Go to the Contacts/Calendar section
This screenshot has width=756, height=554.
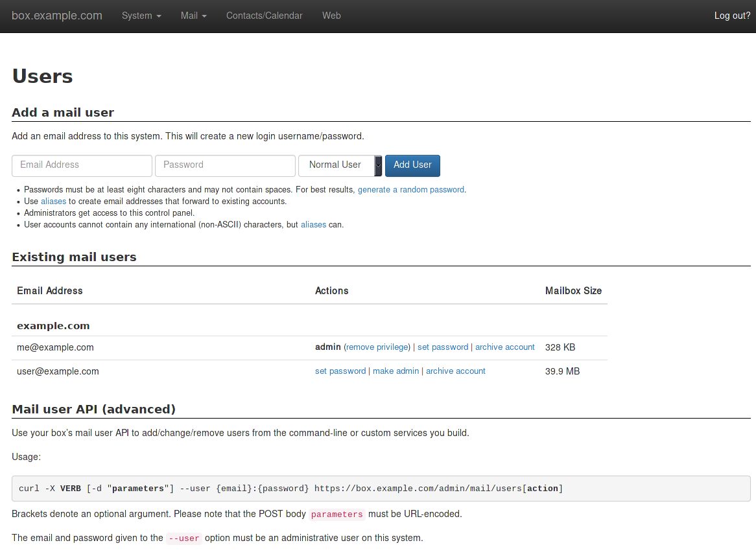tap(264, 16)
